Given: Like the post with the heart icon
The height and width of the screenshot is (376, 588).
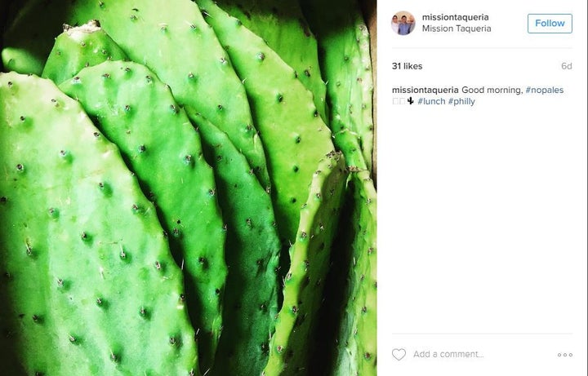Looking at the screenshot, I should click(x=399, y=354).
